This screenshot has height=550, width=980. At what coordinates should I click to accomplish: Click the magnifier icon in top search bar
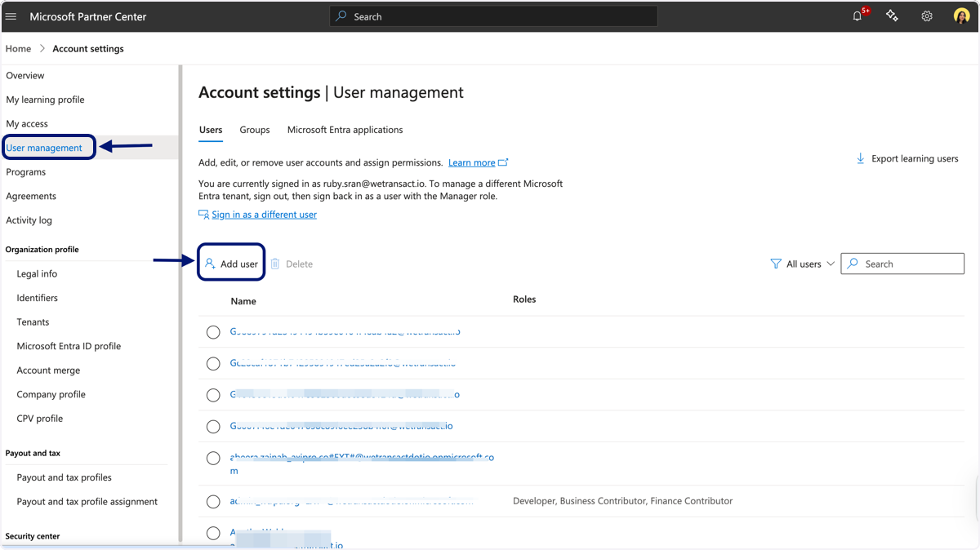(x=341, y=16)
